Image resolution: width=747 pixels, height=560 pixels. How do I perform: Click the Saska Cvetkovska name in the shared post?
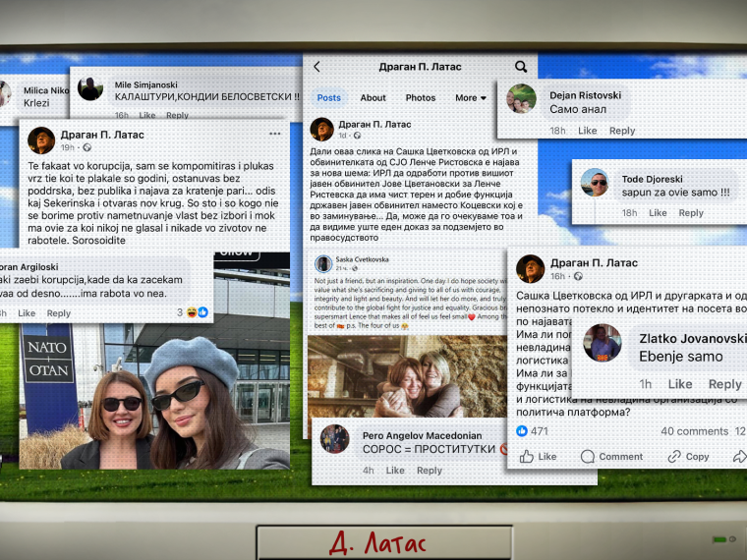tap(362, 259)
